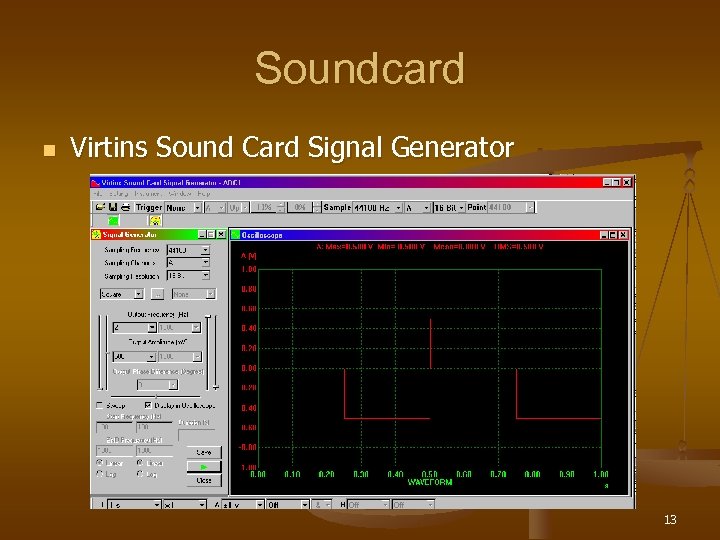Open the toolbar channel dropdown showing A
The image size is (720, 540).
pos(417,208)
